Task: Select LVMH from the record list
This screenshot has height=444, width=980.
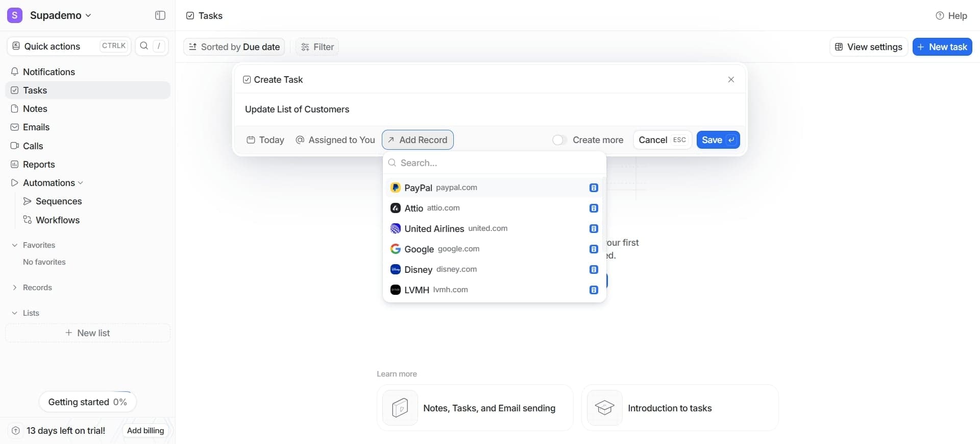Action: 417,290
